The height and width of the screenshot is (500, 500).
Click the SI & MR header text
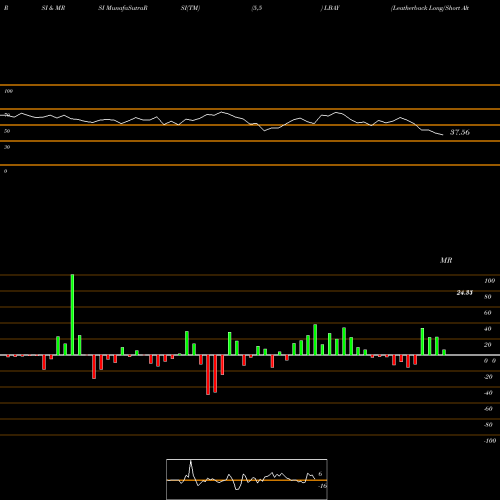point(53,8)
